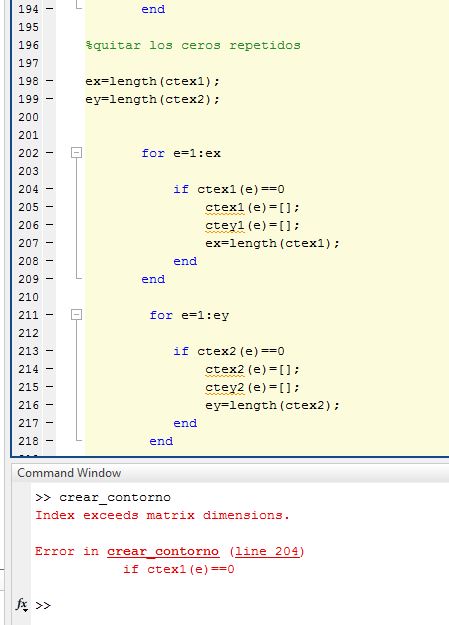
Task: Click 'Index exceeds matrix dimensions.' error text
Action: pyautogui.click(x=162, y=515)
